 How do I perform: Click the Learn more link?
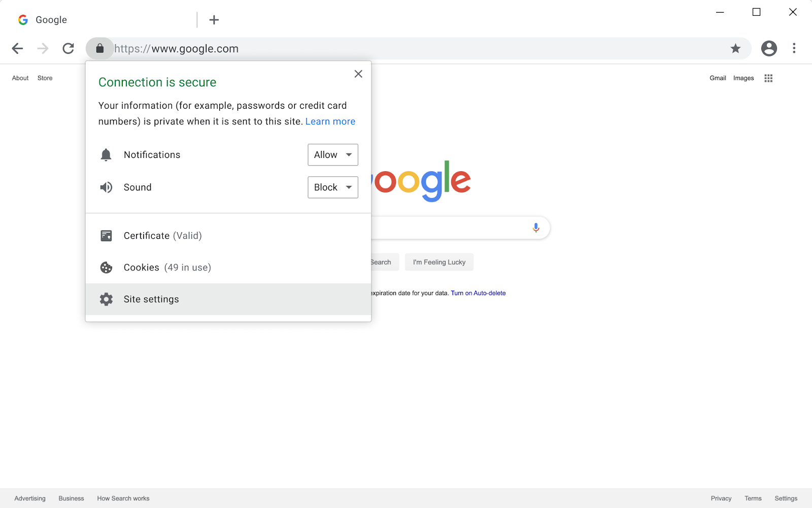tap(330, 121)
